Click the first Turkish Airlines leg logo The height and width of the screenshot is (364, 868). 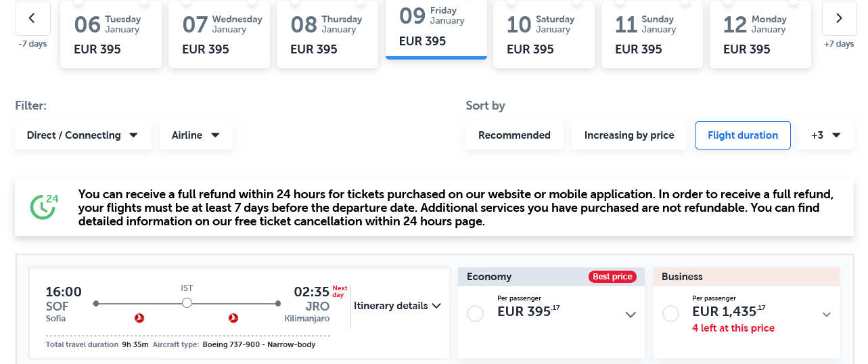coord(140,317)
